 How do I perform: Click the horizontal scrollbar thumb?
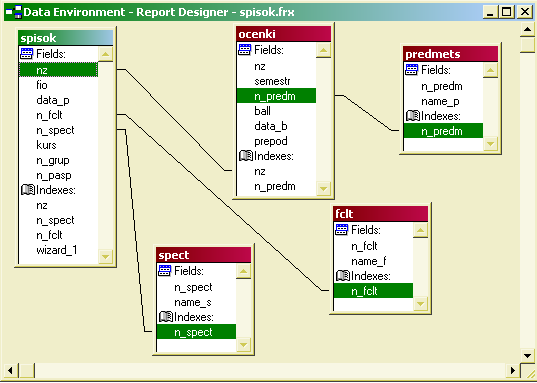pyautogui.click(x=26, y=370)
